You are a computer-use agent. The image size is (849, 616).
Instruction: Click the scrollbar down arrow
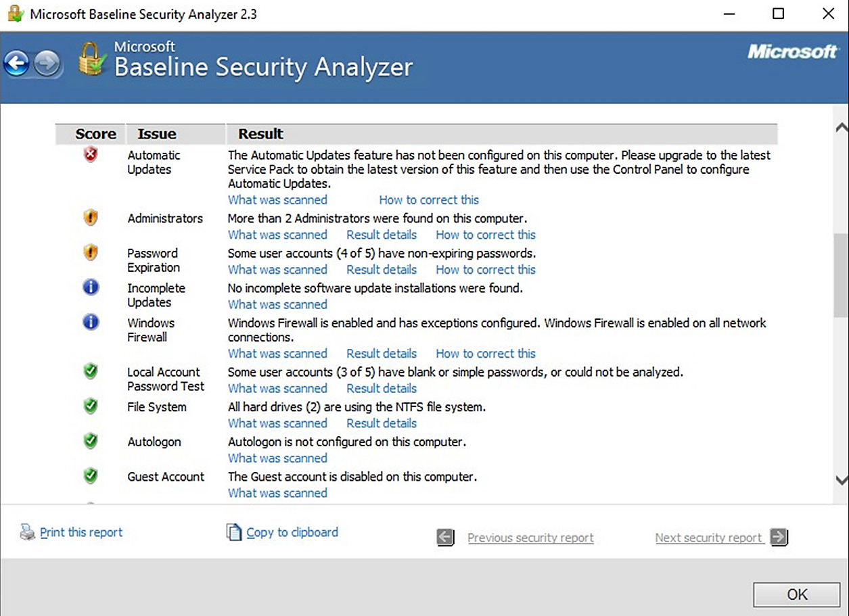(841, 481)
